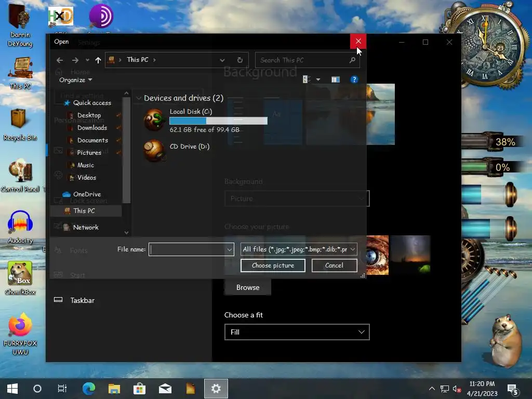Collapse the Devices and drives group
The height and width of the screenshot is (399, 532).
(x=139, y=98)
